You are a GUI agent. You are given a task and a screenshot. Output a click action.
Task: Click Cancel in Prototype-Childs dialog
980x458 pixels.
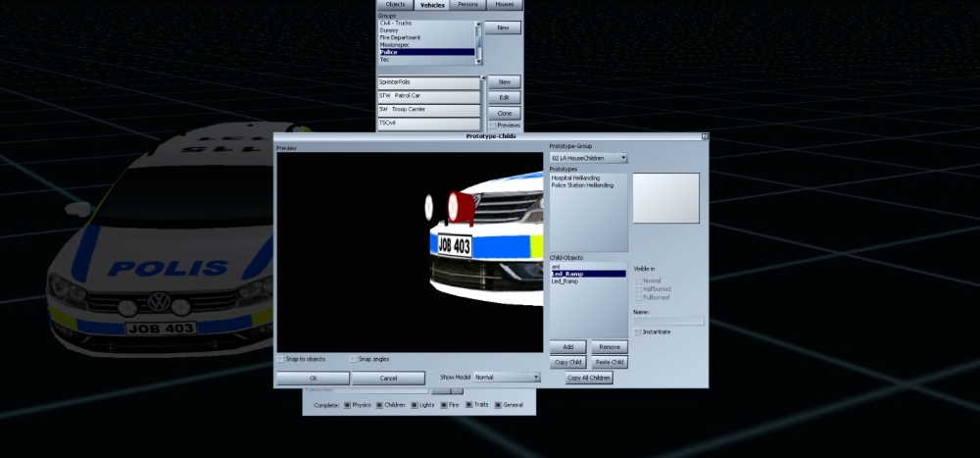(388, 378)
